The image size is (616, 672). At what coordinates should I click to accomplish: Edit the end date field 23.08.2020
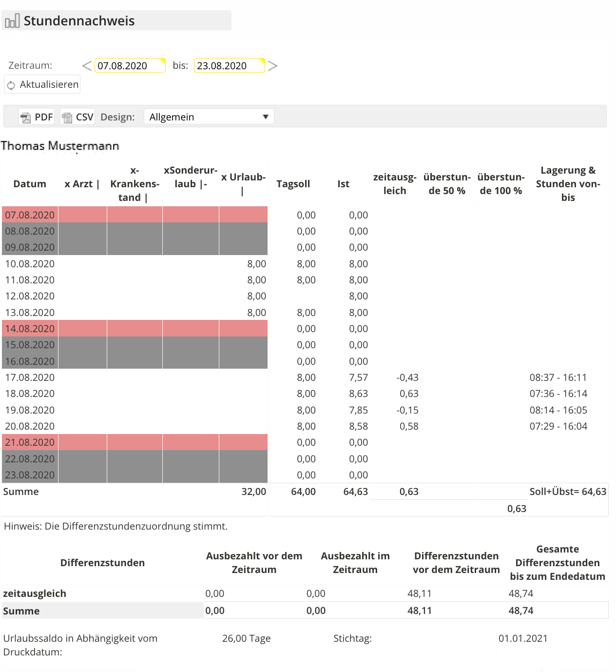click(229, 66)
